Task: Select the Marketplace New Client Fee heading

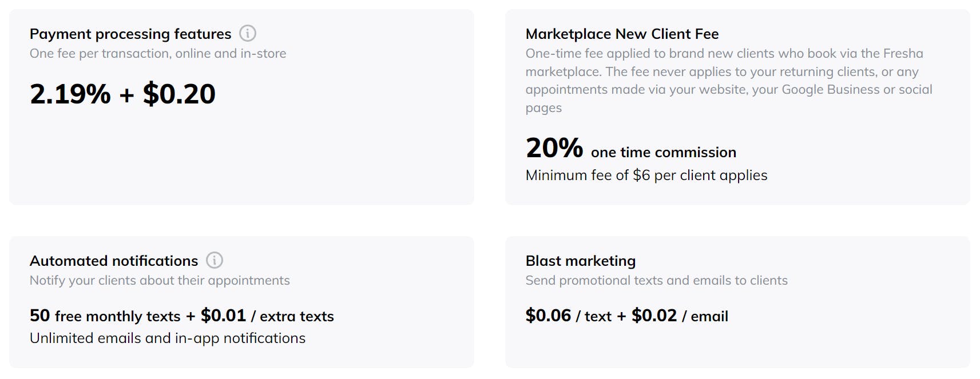Action: 622,34
